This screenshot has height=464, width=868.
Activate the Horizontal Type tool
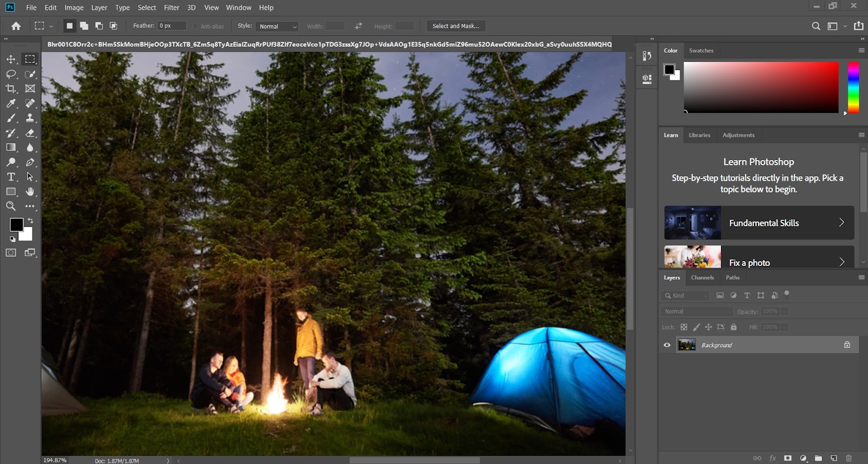tap(11, 177)
